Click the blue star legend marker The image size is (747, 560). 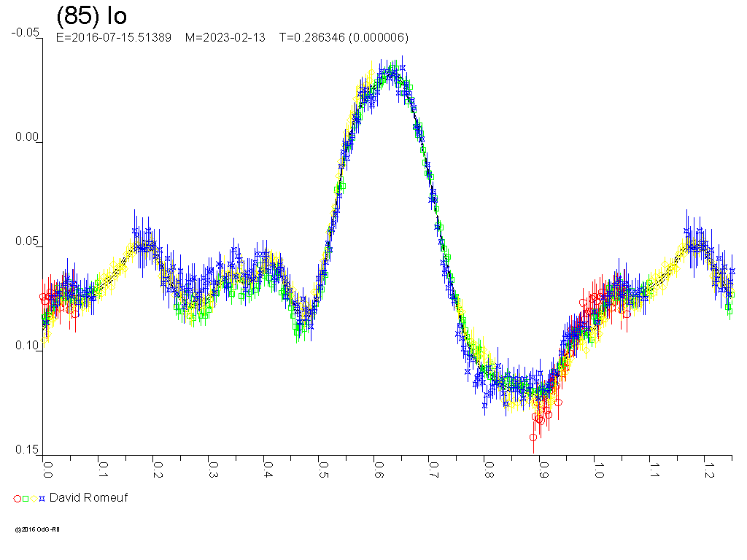[42, 499]
